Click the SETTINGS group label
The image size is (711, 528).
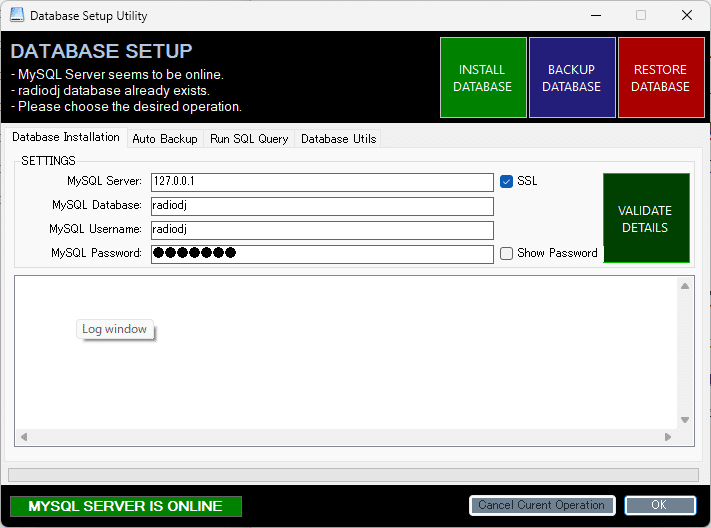[49, 161]
